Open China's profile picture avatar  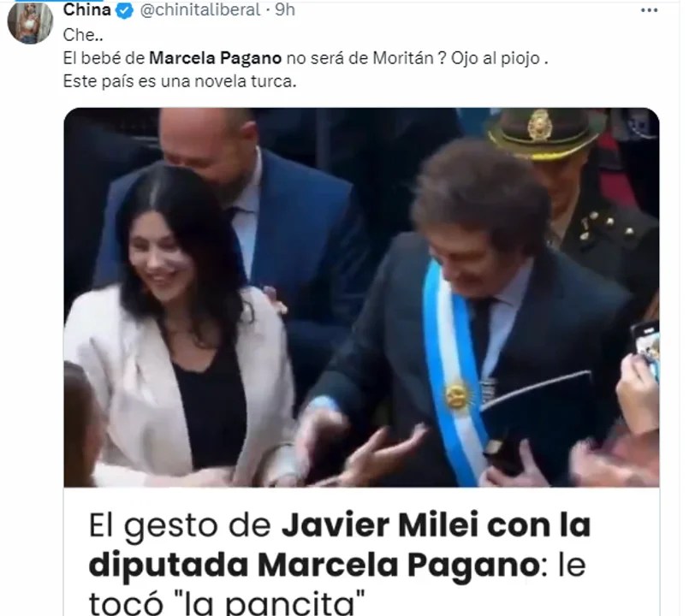pos(30,21)
